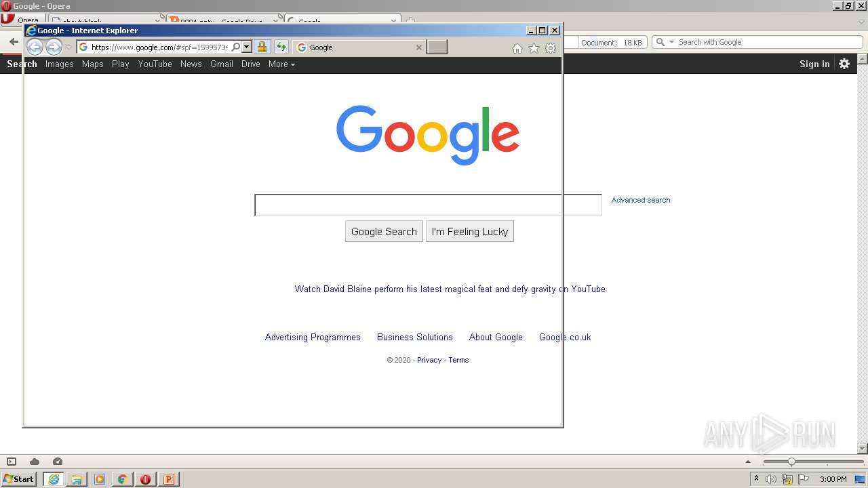Expand the More dropdown in Google bar

click(x=281, y=64)
